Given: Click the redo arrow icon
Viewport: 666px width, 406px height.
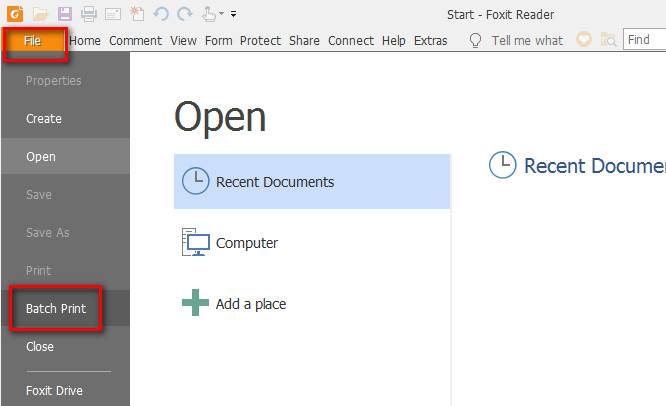Looking at the screenshot, I should pyautogui.click(x=185, y=14).
